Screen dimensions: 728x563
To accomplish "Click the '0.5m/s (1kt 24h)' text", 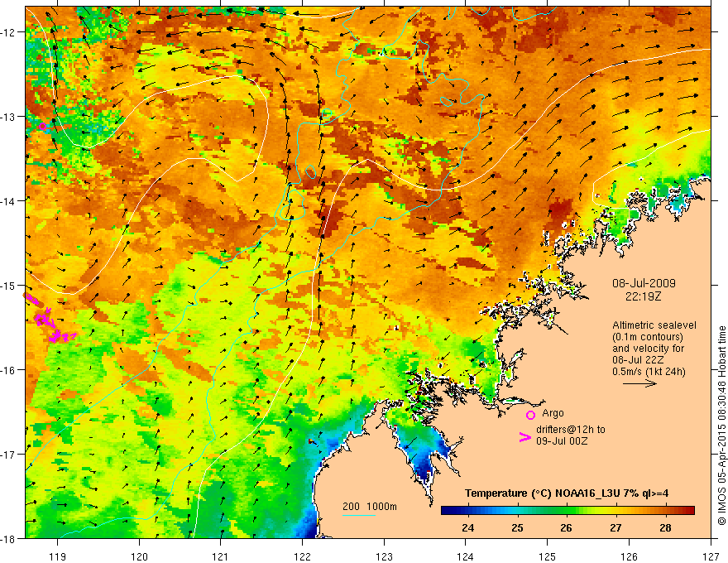I will (x=649, y=372).
